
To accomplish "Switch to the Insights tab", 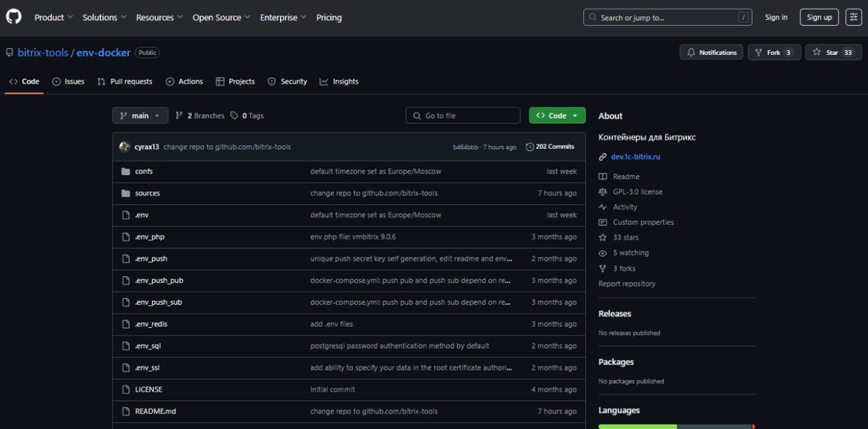I will pos(339,82).
